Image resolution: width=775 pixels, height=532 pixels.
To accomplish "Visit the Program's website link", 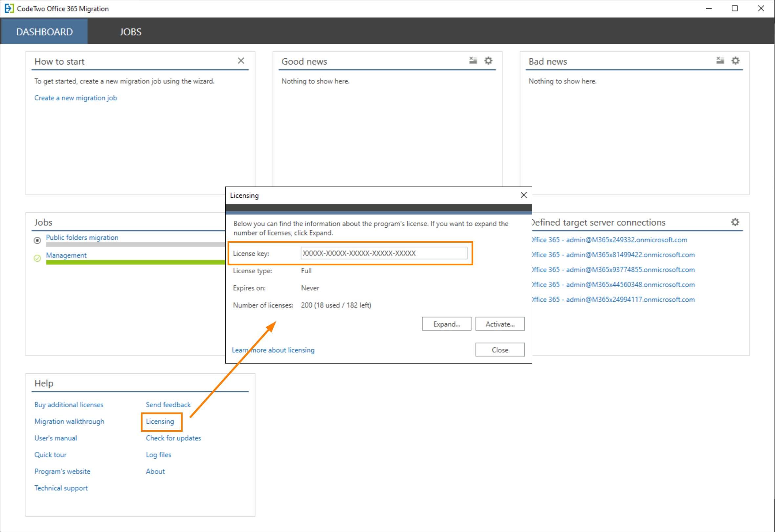I will tap(62, 472).
